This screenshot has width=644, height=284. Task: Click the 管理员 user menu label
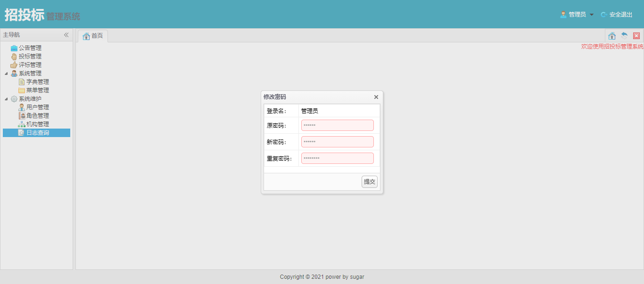click(x=577, y=15)
